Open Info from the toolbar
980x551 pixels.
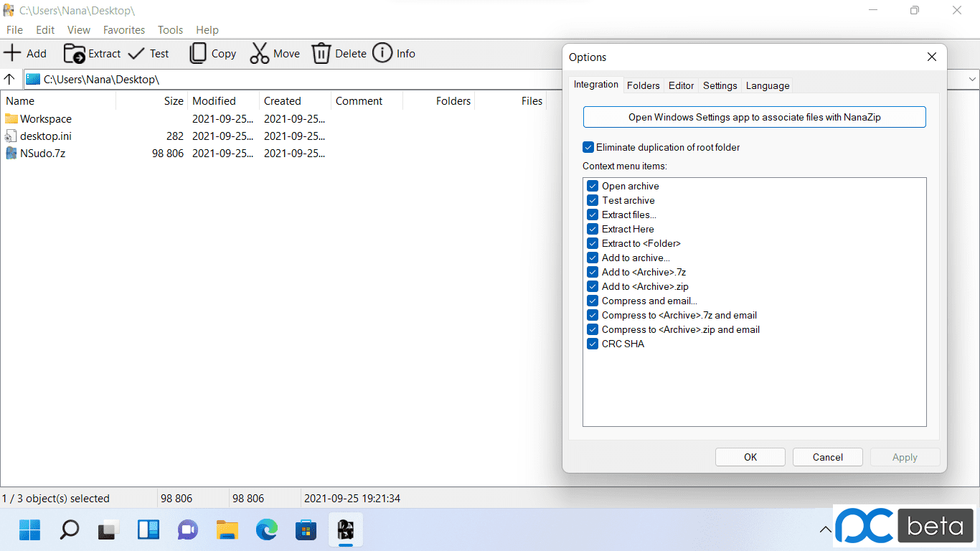(x=394, y=53)
